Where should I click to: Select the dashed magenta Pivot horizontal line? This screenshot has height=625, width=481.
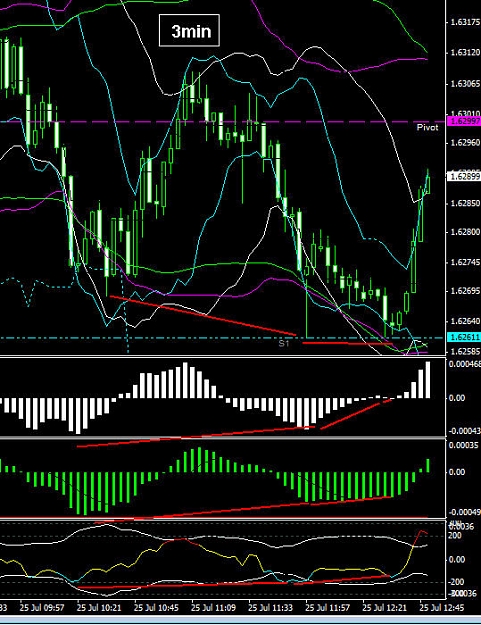point(223,122)
